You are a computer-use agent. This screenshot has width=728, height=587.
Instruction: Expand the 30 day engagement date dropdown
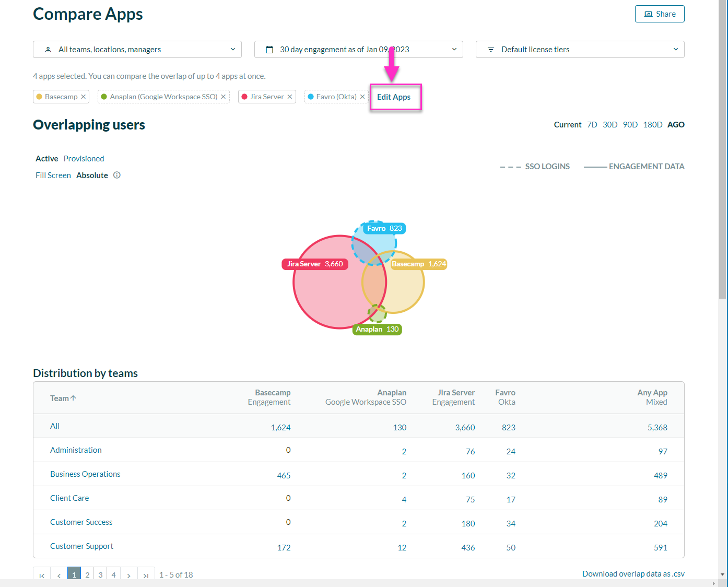358,50
